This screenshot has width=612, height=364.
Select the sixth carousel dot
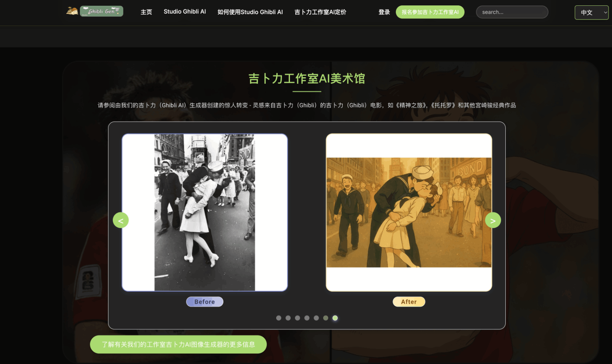coord(326,318)
